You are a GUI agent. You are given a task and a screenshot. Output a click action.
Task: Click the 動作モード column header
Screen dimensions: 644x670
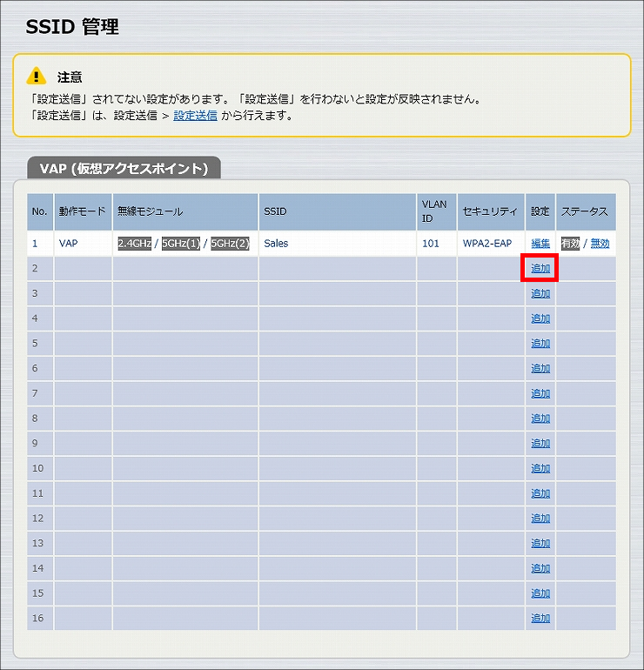coord(82,211)
